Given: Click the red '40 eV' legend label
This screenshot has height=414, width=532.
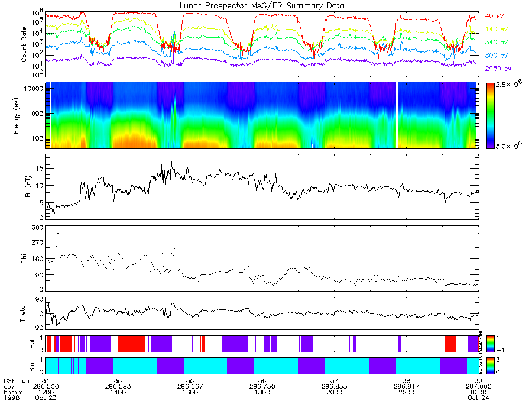Looking at the screenshot, I should coord(494,16).
